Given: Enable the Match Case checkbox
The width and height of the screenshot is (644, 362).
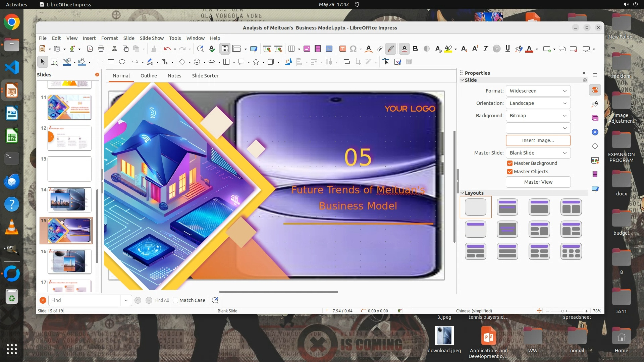Looking at the screenshot, I should coord(175,300).
